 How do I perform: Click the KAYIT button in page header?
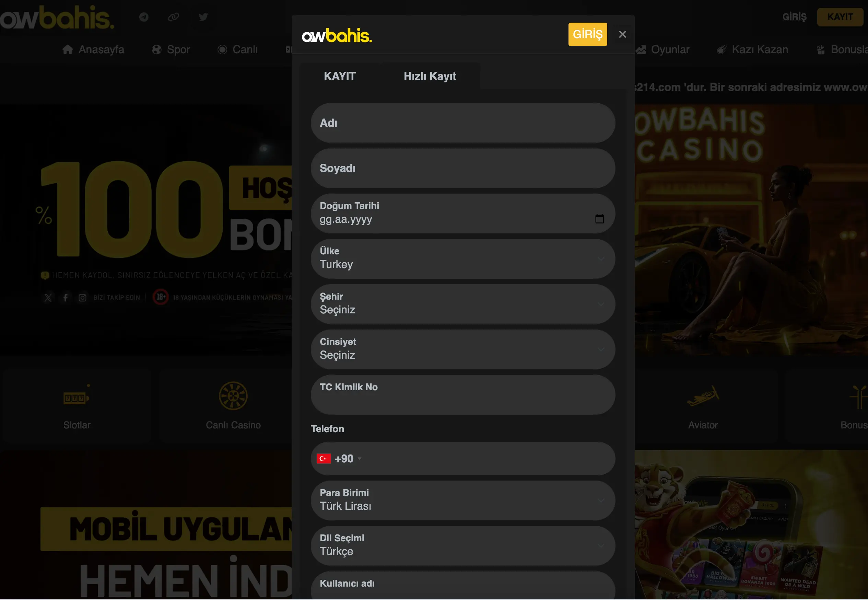[840, 17]
